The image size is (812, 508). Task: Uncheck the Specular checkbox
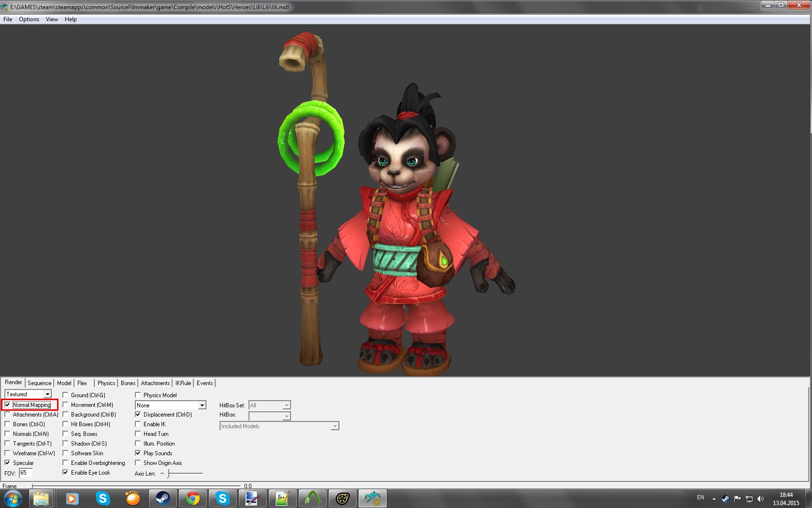point(7,463)
